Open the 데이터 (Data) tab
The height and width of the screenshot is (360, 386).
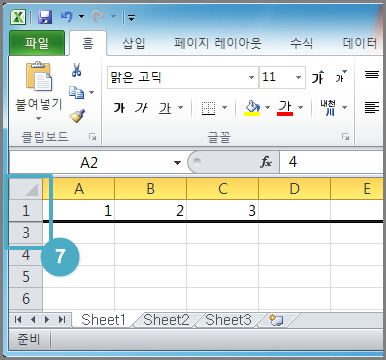click(x=360, y=43)
